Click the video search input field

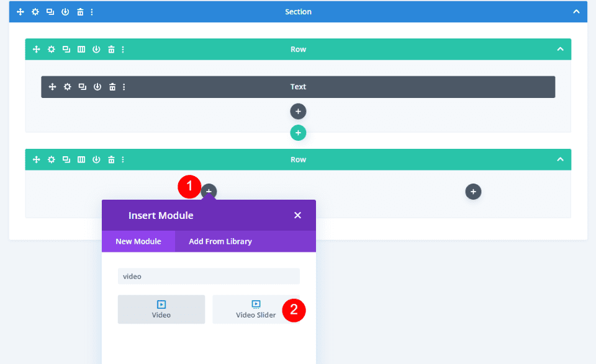(209, 276)
